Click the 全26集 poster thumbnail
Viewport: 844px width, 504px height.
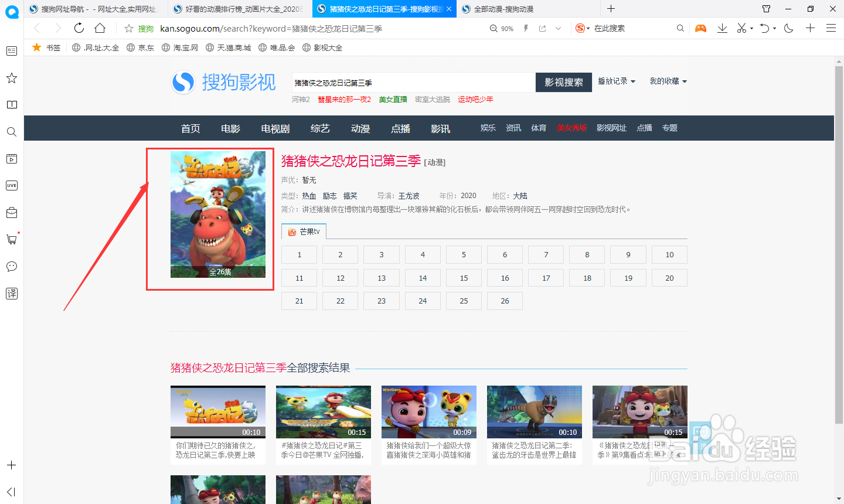pyautogui.click(x=218, y=214)
